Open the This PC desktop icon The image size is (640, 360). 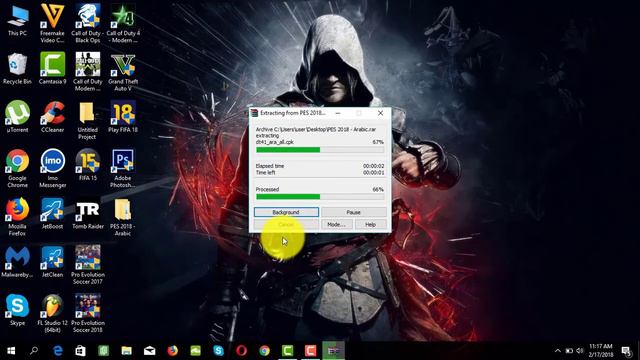coord(18,21)
